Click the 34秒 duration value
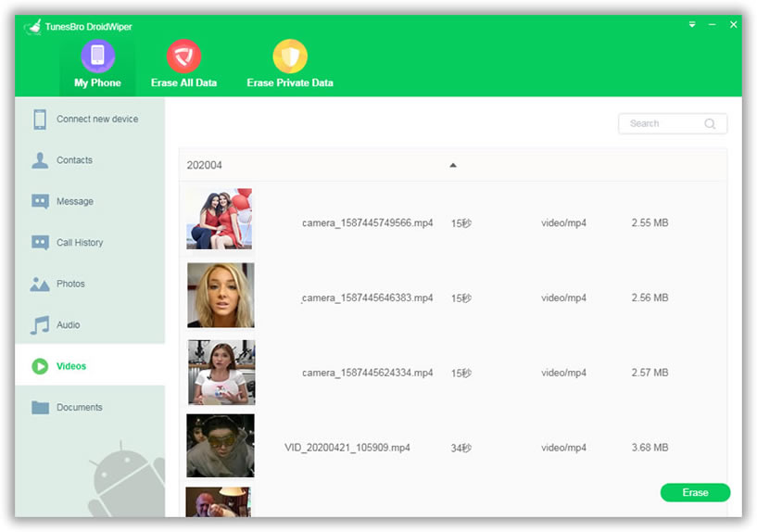 tap(461, 448)
